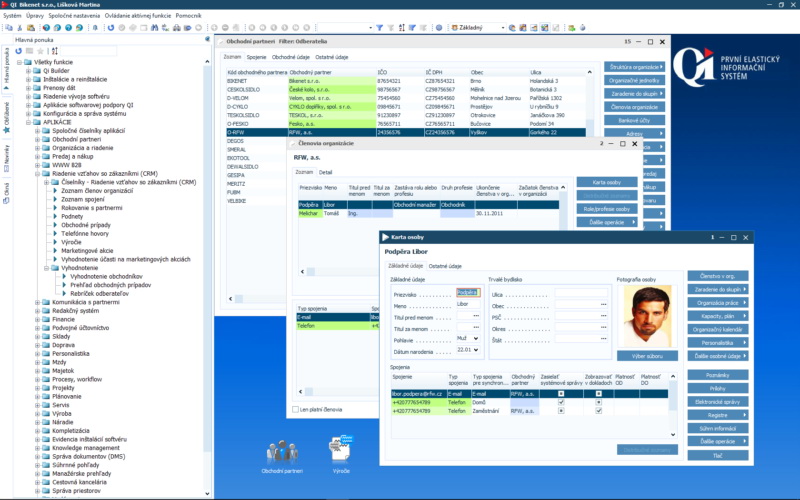Screen dimensions: 800x500
Task: Toggle Zasielať systémové správy for Domů telefon row
Action: pos(561,402)
